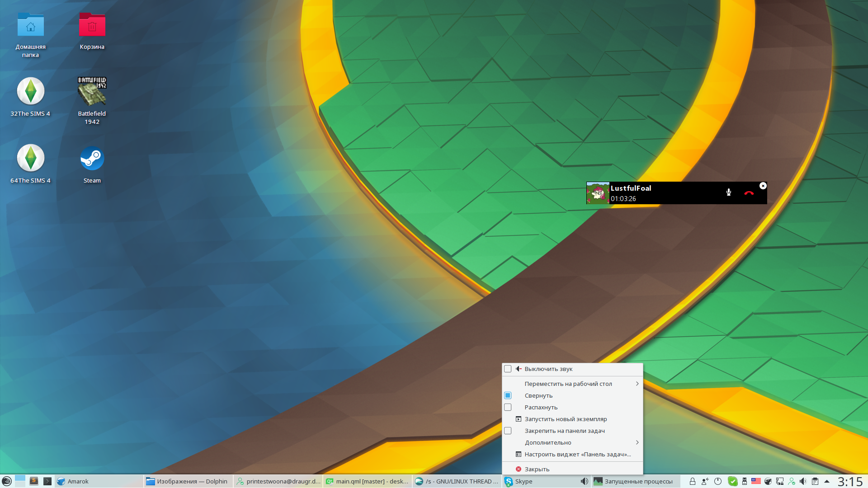Click the power/shutdown tray icon

click(x=717, y=481)
